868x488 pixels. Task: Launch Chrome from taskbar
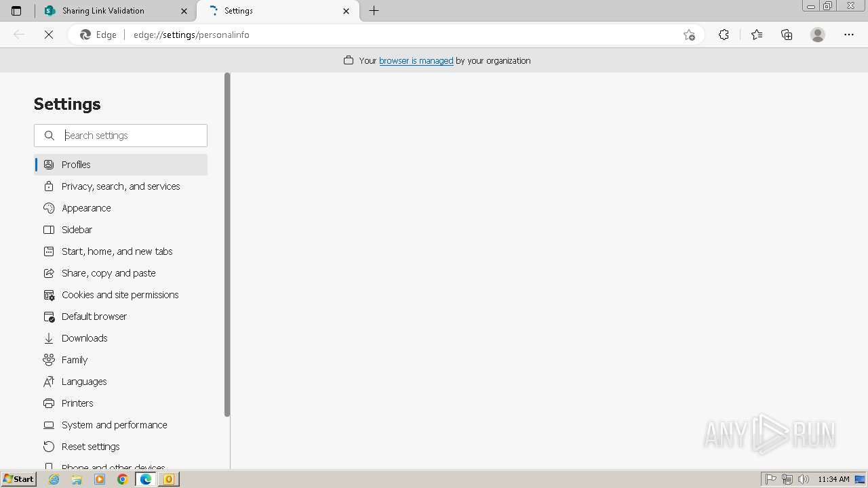(123, 479)
